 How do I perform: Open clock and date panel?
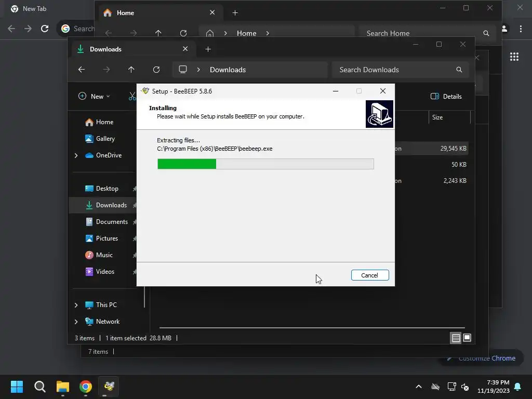click(494, 387)
